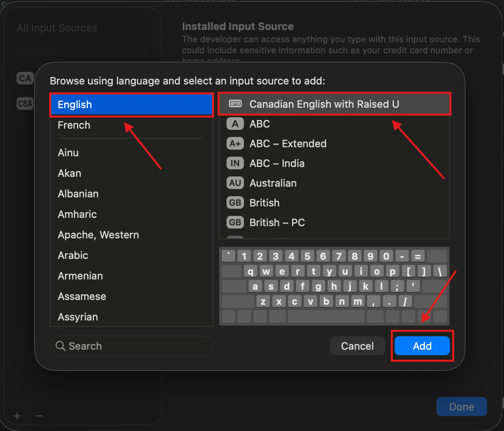Select ABC – Extended input source

[288, 144]
